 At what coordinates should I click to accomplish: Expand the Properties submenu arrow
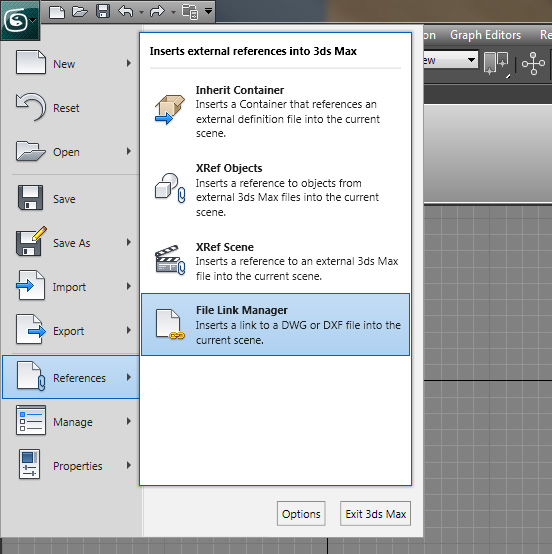[x=129, y=465]
